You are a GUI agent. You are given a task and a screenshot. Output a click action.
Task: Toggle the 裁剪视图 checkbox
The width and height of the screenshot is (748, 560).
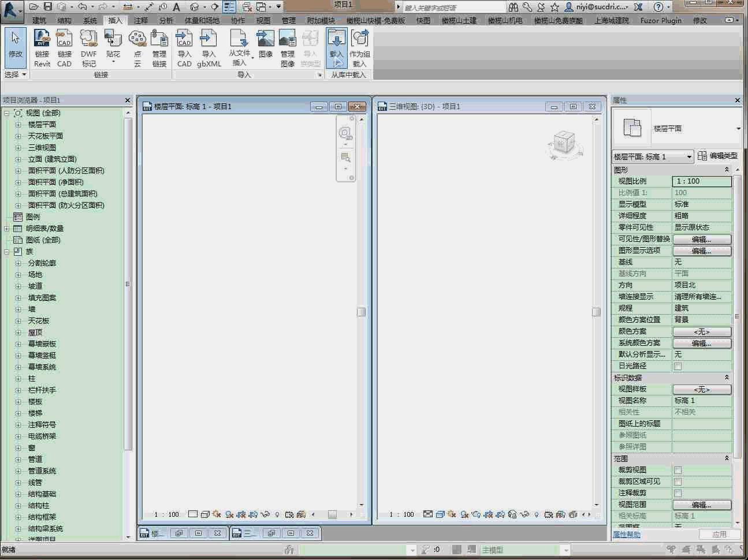(x=678, y=470)
